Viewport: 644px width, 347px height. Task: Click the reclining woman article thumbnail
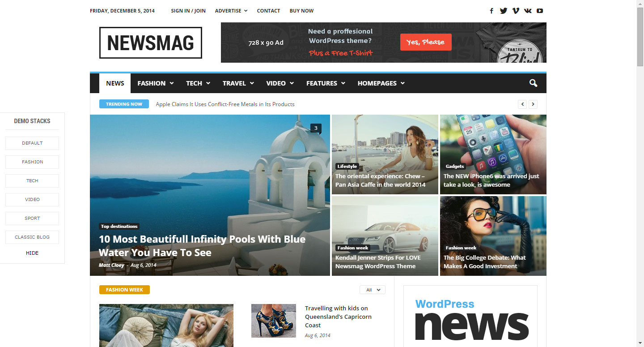pos(166,326)
